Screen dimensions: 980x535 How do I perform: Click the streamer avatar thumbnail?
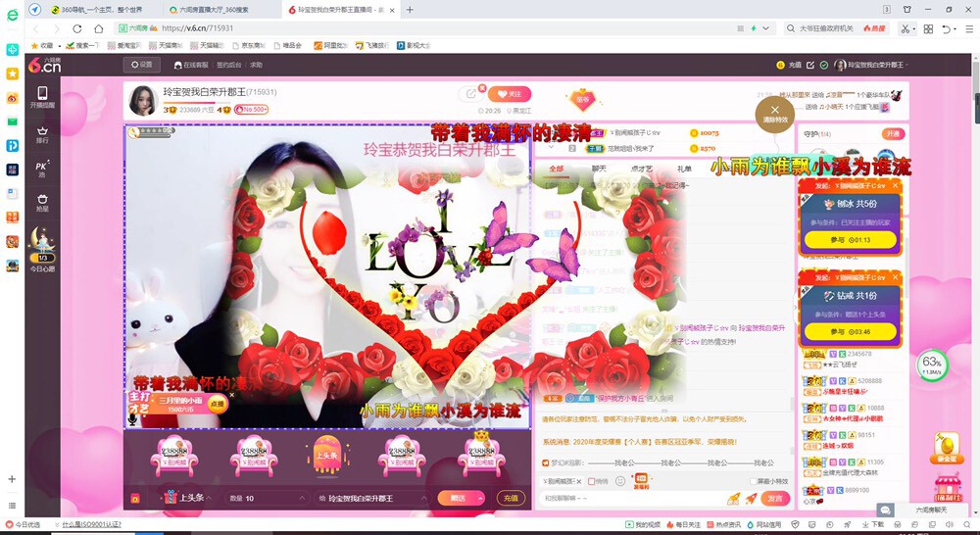point(142,101)
